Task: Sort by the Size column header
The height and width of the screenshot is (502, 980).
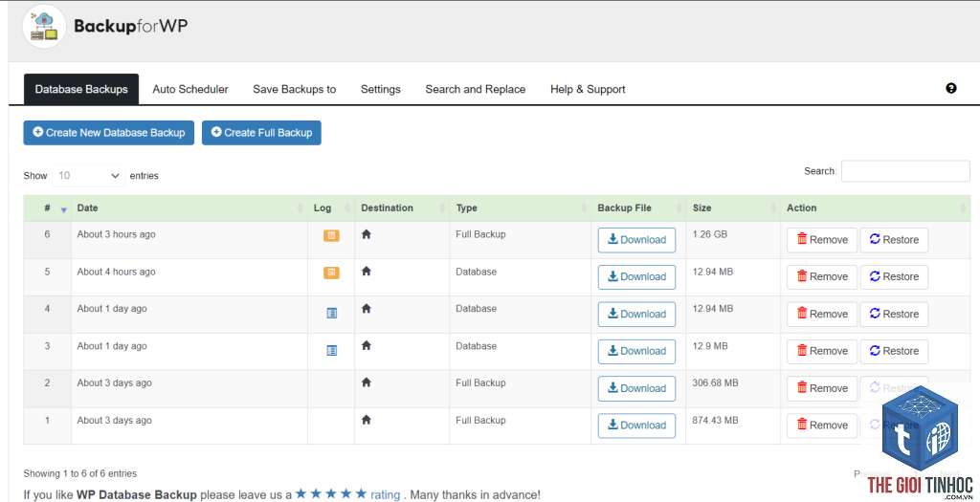Action: (x=733, y=207)
